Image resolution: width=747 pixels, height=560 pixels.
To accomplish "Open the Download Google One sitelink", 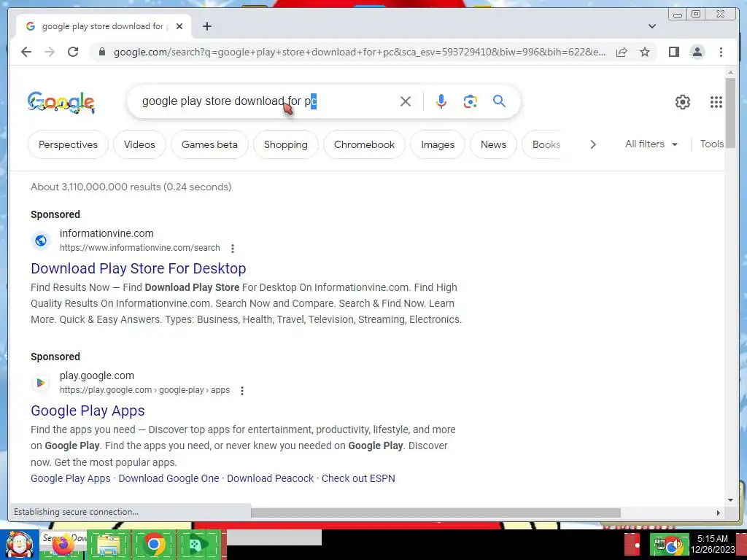I will [169, 478].
